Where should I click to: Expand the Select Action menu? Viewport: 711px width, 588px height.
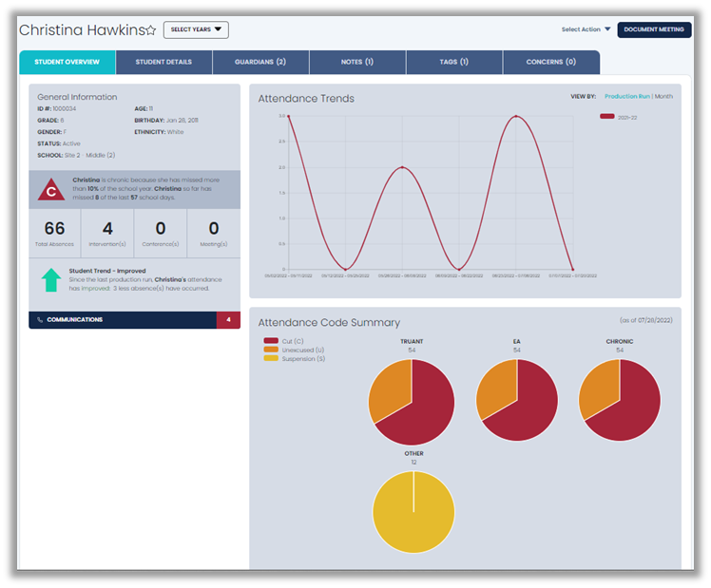point(586,29)
